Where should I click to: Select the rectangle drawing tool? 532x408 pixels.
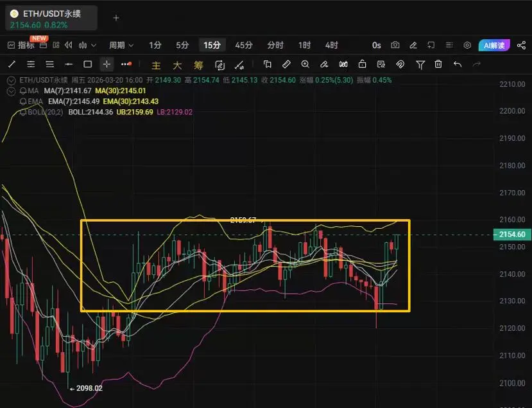click(88, 64)
